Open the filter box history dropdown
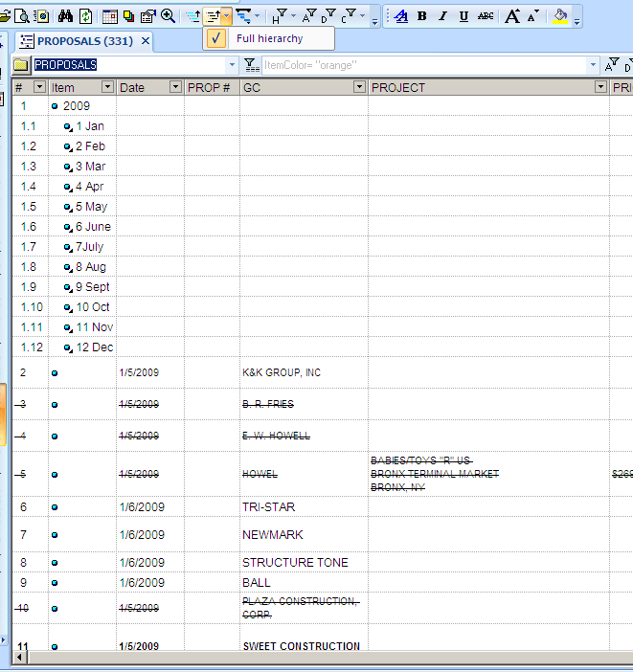Viewport: 633px width, 672px height. (x=593, y=65)
